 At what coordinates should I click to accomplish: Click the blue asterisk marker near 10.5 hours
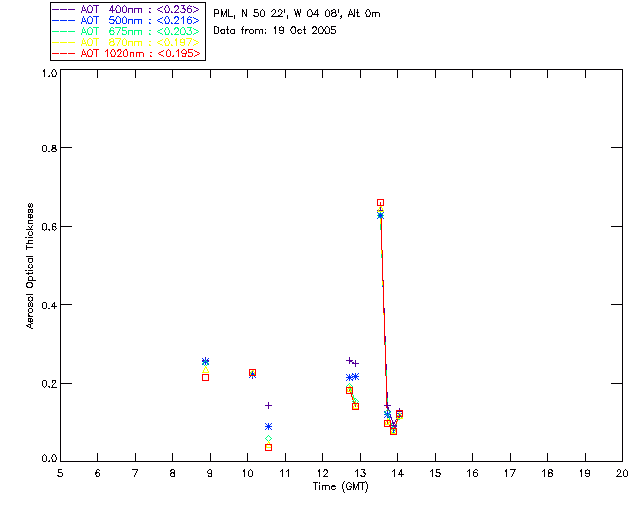[268, 427]
